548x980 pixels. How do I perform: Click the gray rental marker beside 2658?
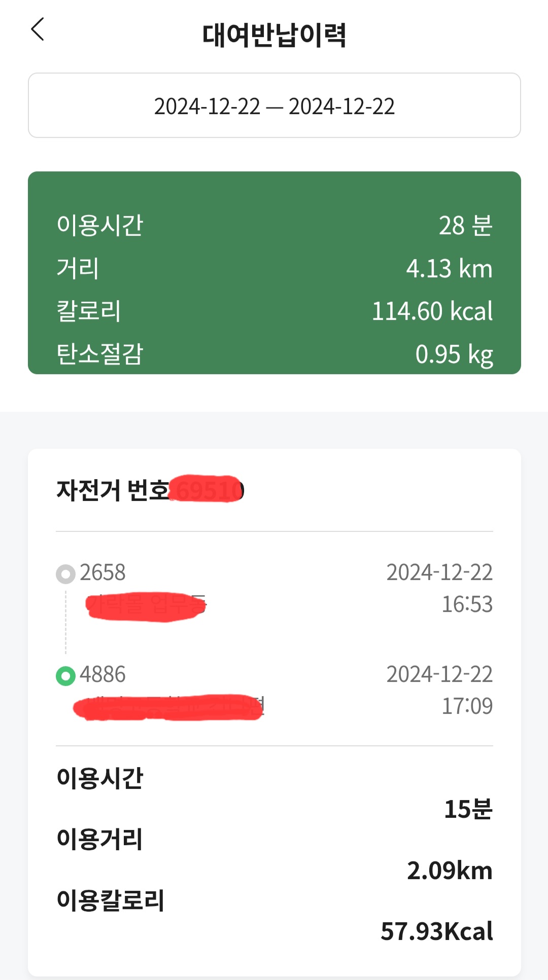tap(65, 574)
